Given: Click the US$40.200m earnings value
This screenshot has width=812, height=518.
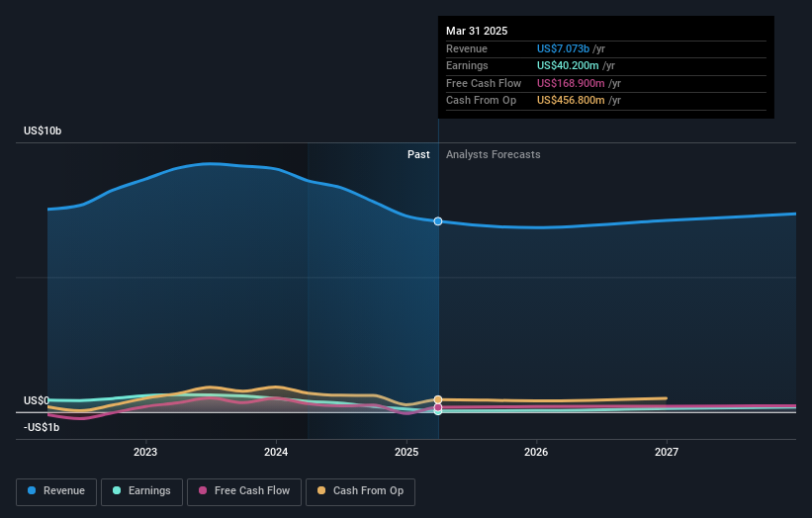Looking at the screenshot, I should click(x=568, y=65).
